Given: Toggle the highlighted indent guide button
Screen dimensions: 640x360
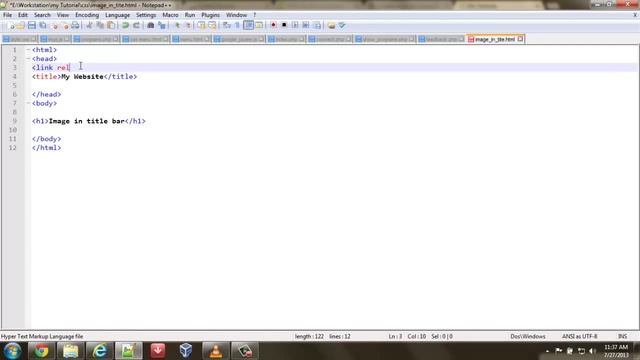Looking at the screenshot, I should click(x=248, y=25).
